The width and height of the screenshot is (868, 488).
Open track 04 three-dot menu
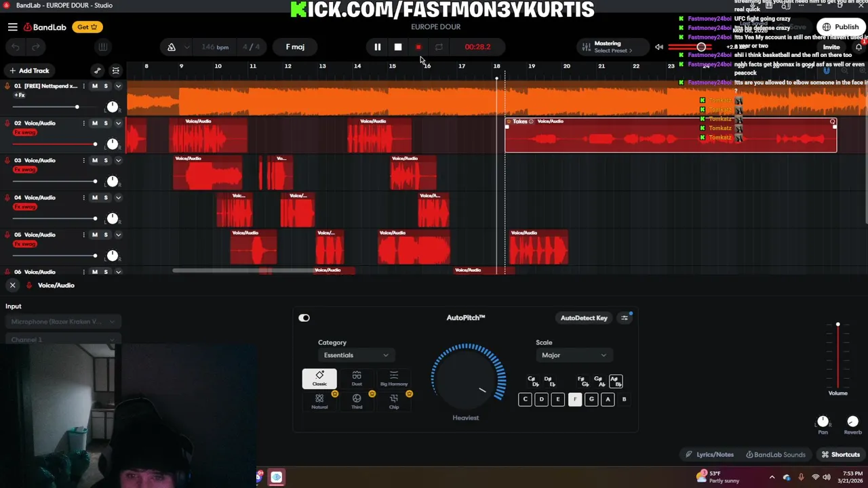point(84,198)
